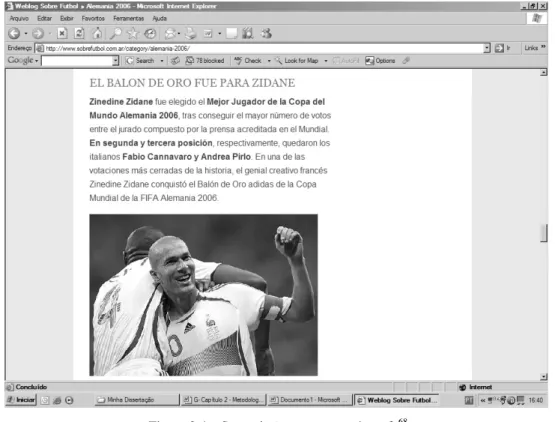Open the Check button dropdown arrow
The width and height of the screenshot is (555, 422).
(x=269, y=61)
